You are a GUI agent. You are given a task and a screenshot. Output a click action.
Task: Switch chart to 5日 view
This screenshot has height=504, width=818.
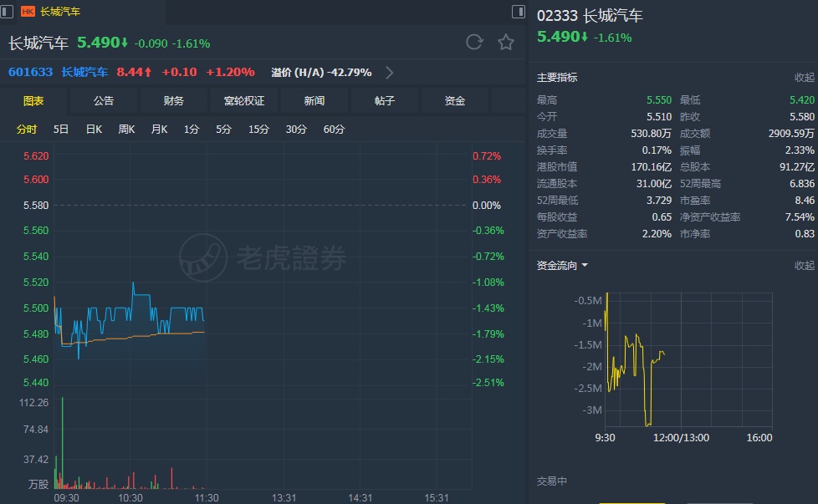(61, 130)
